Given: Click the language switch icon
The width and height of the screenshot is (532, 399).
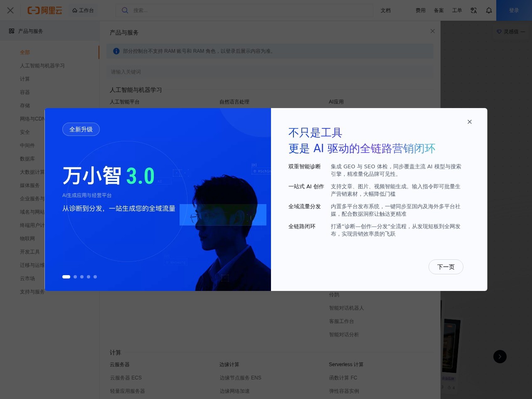Looking at the screenshot, I should pyautogui.click(x=474, y=10).
